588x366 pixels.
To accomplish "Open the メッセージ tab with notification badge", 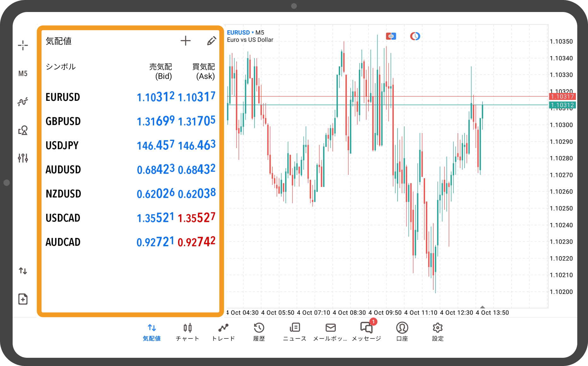I will coord(366,332).
